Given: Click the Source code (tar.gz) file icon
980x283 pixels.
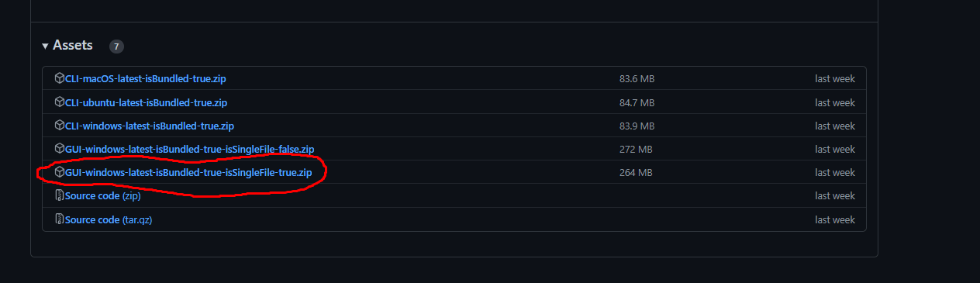Looking at the screenshot, I should coord(60,219).
